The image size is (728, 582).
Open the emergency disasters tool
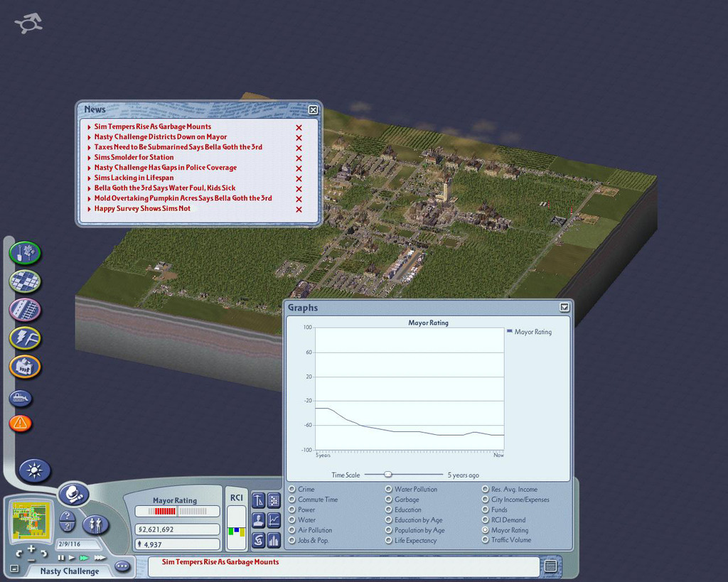coord(21,423)
